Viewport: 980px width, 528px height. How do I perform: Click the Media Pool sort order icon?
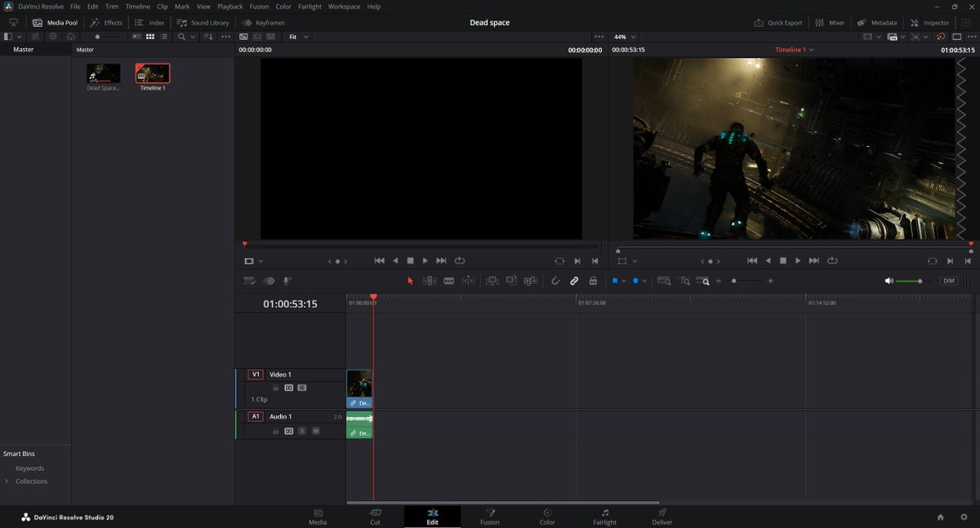pyautogui.click(x=208, y=37)
